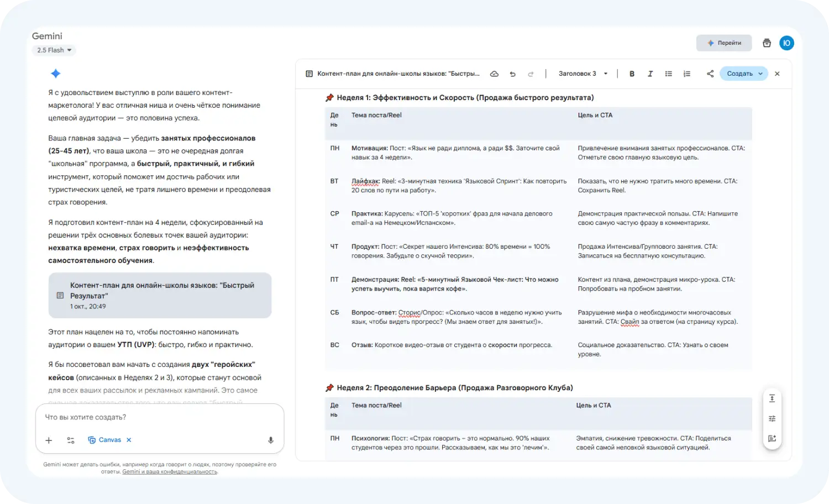The width and height of the screenshot is (829, 504).
Task: Share the canvas document
Action: [x=710, y=73]
